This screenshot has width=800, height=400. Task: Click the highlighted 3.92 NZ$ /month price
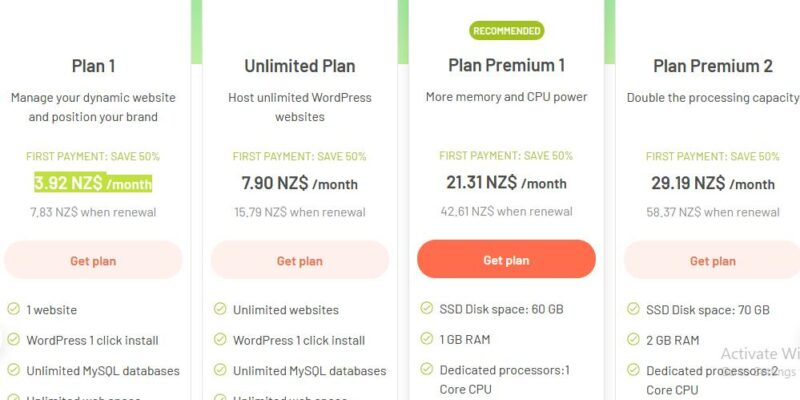click(93, 183)
